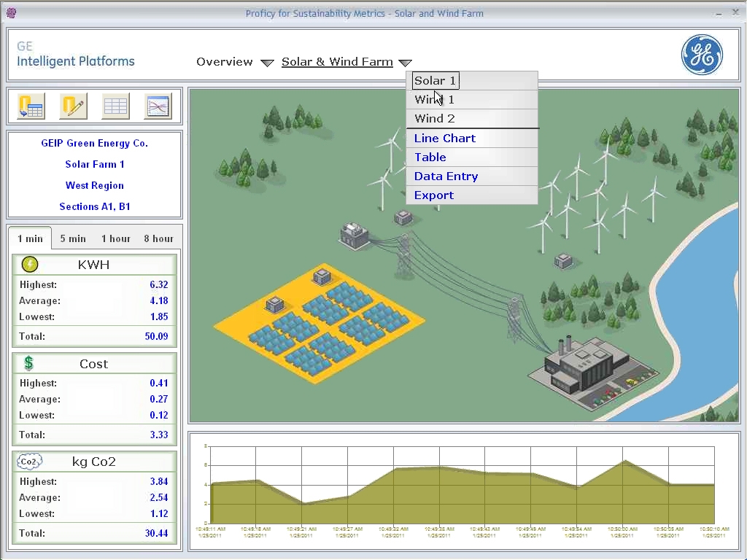Choose Wind 1 in the dropdown menu
The height and width of the screenshot is (560, 747).
[x=472, y=100]
